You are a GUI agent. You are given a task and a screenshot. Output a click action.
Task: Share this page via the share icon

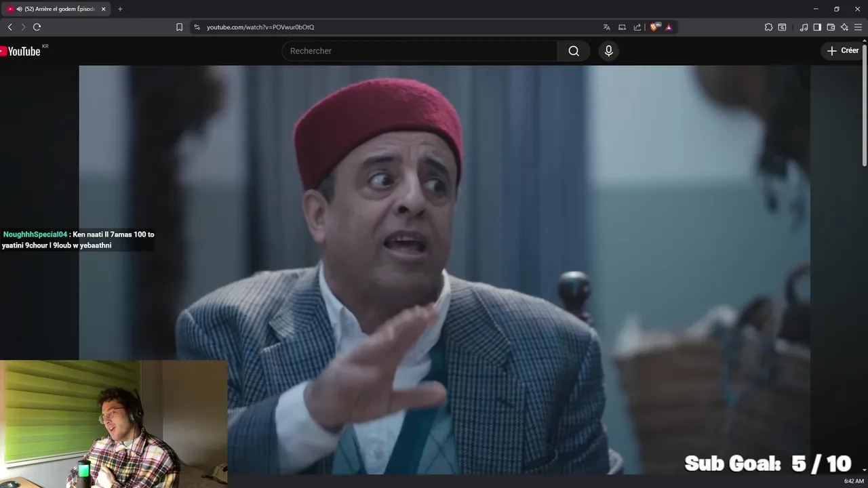(637, 27)
